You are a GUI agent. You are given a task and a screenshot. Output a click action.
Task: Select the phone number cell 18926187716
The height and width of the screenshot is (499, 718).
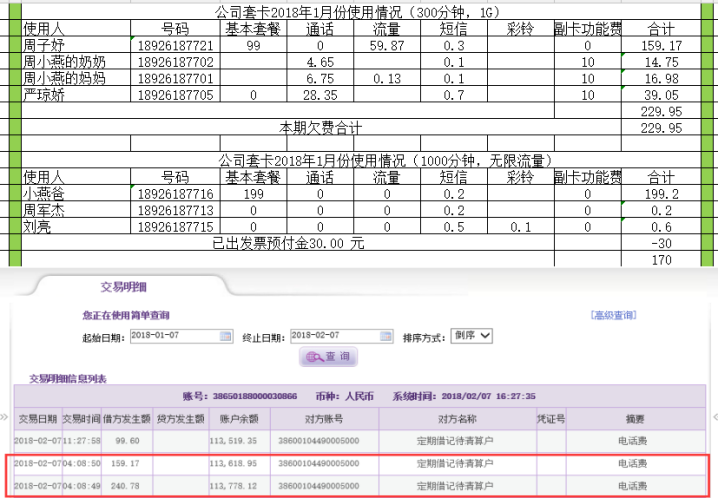pos(175,194)
